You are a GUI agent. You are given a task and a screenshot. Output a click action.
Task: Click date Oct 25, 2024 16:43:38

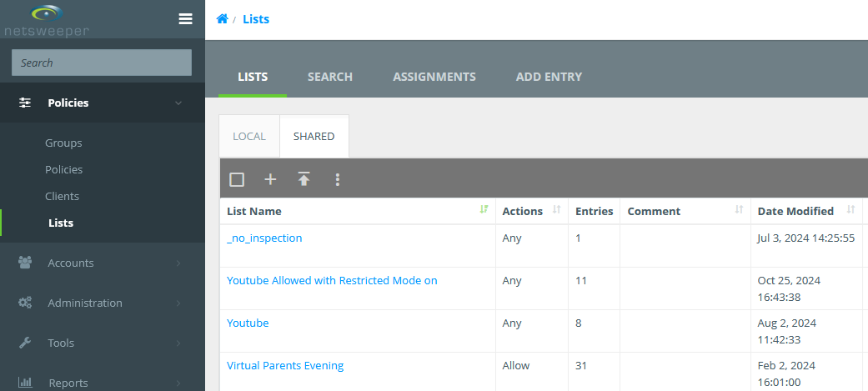789,289
